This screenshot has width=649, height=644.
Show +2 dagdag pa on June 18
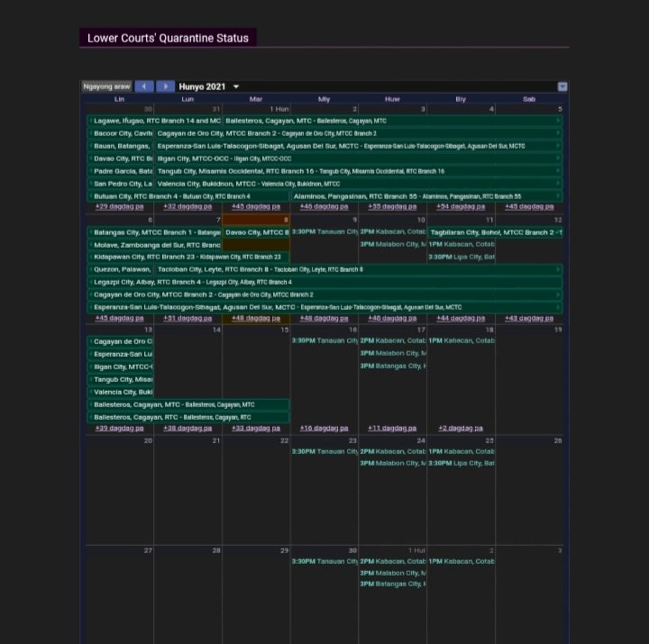point(461,428)
